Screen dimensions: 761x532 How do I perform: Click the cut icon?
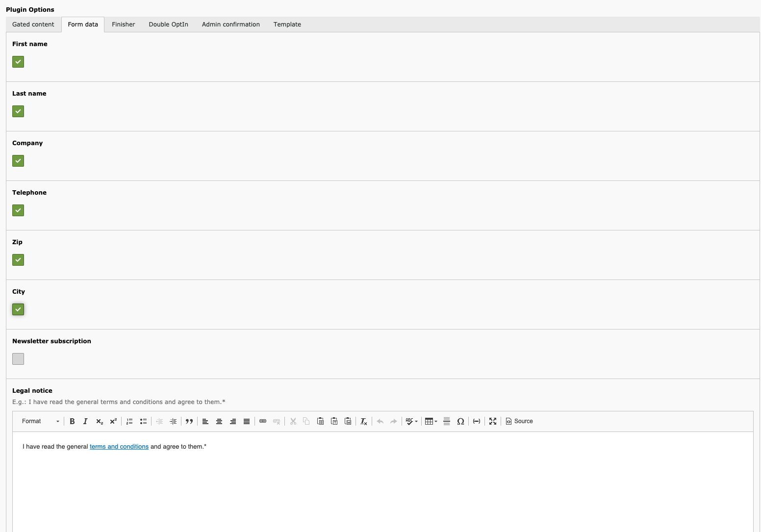(x=293, y=421)
